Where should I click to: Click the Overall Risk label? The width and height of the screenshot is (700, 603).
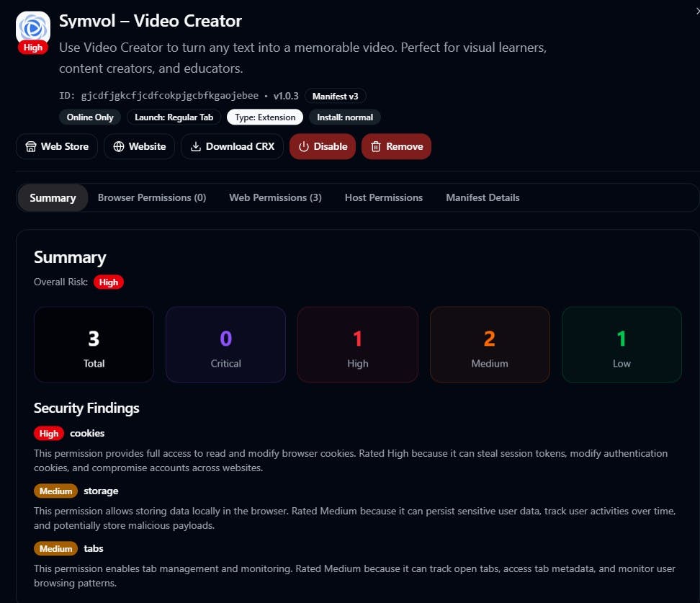(60, 282)
